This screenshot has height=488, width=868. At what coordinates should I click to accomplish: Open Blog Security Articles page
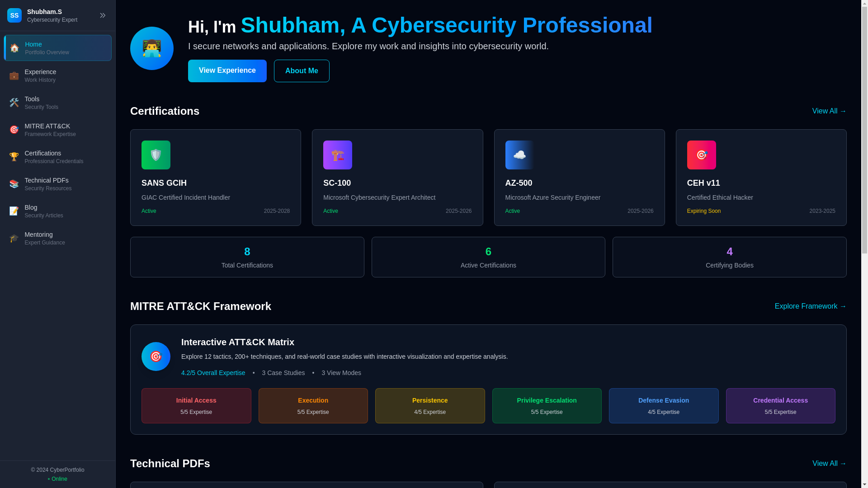[x=57, y=211]
